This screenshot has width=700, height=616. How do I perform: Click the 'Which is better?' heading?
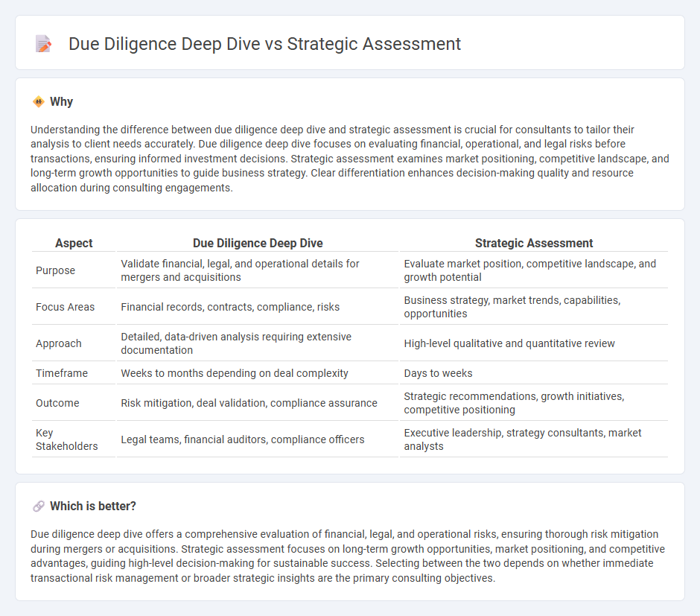pos(93,507)
